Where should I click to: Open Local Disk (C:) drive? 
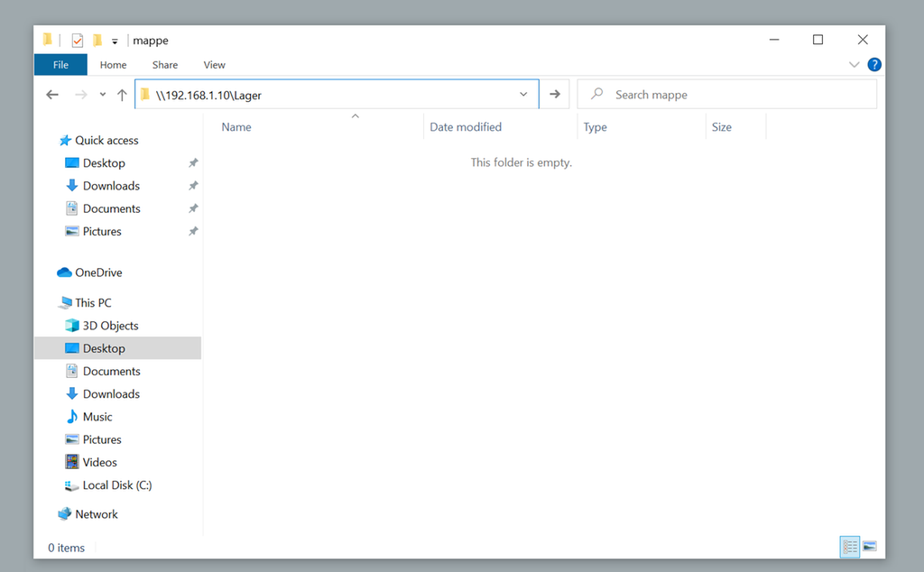(116, 485)
